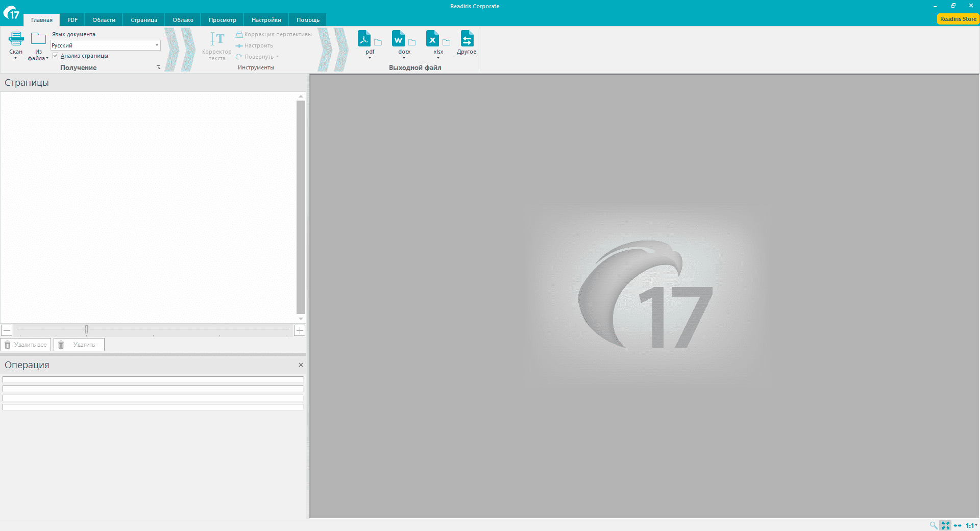Click the folder icon next to docx

click(412, 42)
